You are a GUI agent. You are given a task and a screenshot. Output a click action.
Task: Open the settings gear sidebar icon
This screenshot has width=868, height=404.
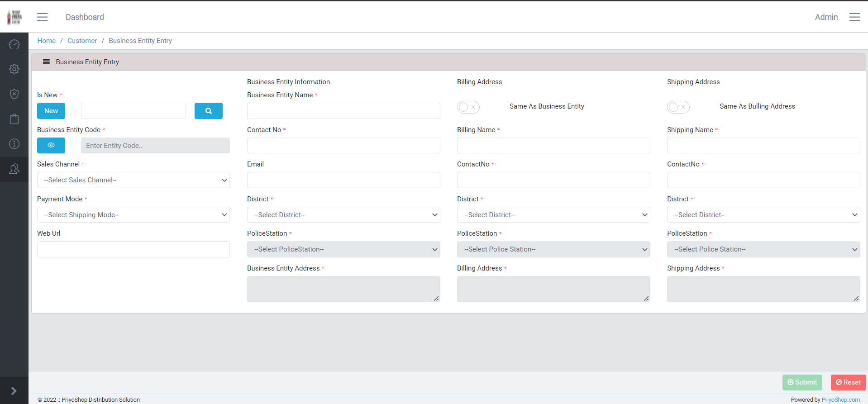[14, 69]
